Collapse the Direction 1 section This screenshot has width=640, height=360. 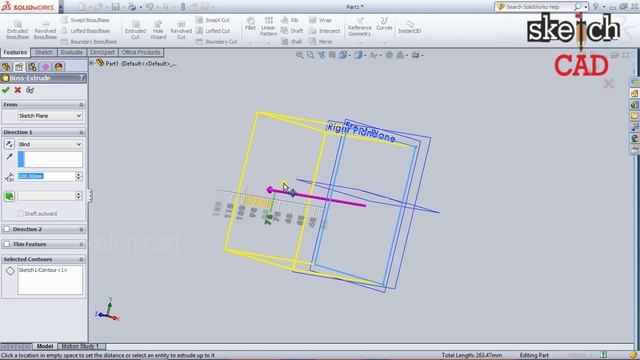click(81, 132)
